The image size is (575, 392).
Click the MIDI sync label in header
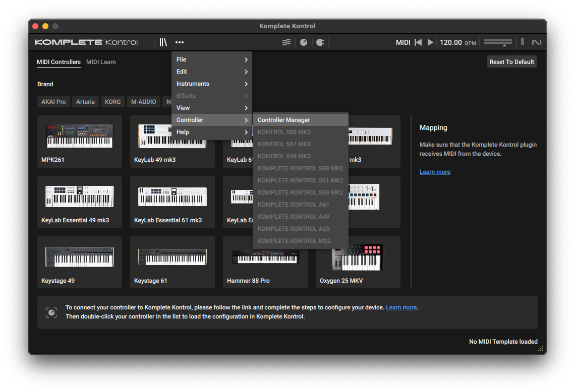coord(403,42)
